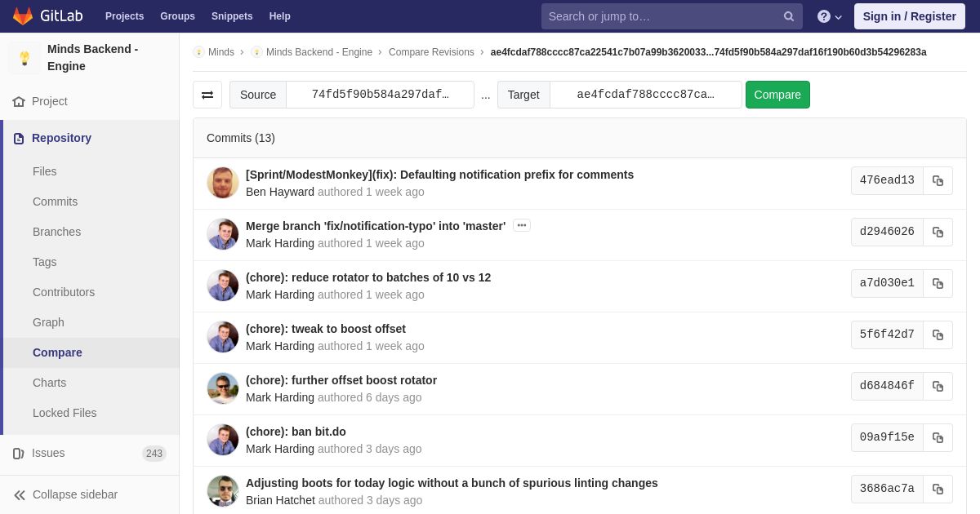Go to Commits in the sidebar
The height and width of the screenshot is (514, 980).
(x=55, y=202)
